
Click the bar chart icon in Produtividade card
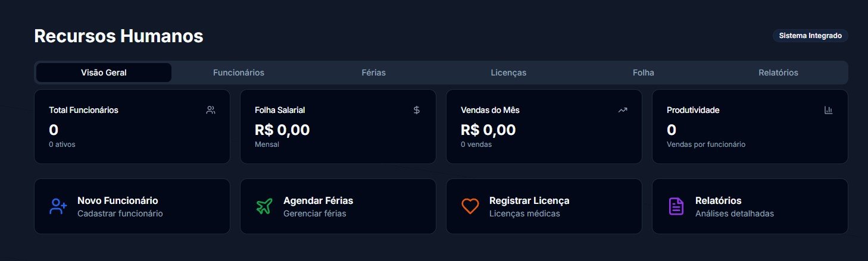coord(828,110)
